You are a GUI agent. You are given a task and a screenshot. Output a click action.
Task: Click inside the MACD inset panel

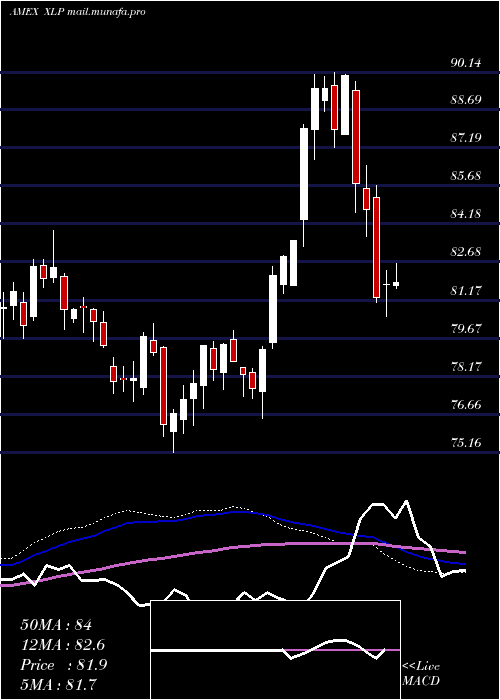tap(275, 650)
